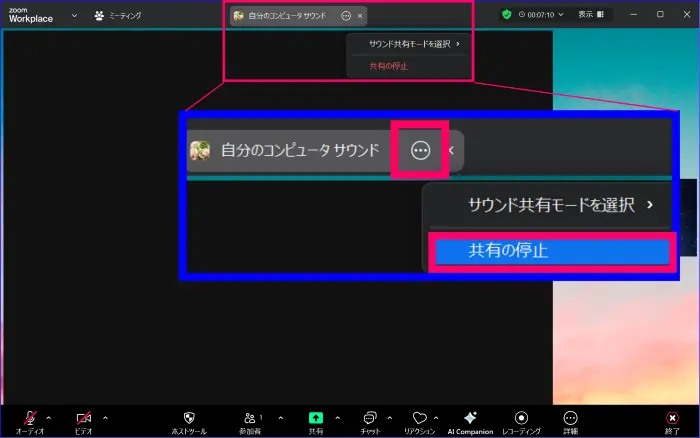Screen dimensions: 700x438
Task: Click the green encryption shield icon
Action: coord(506,15)
